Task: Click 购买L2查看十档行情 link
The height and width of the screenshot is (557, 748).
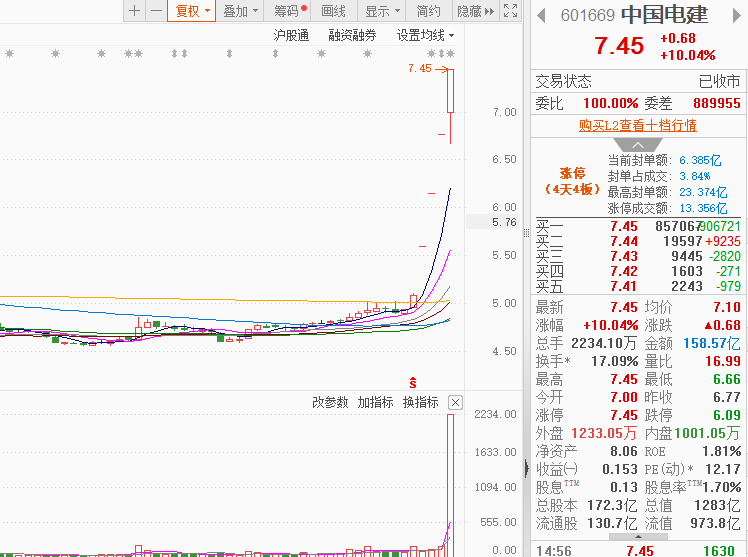Action: (637, 125)
